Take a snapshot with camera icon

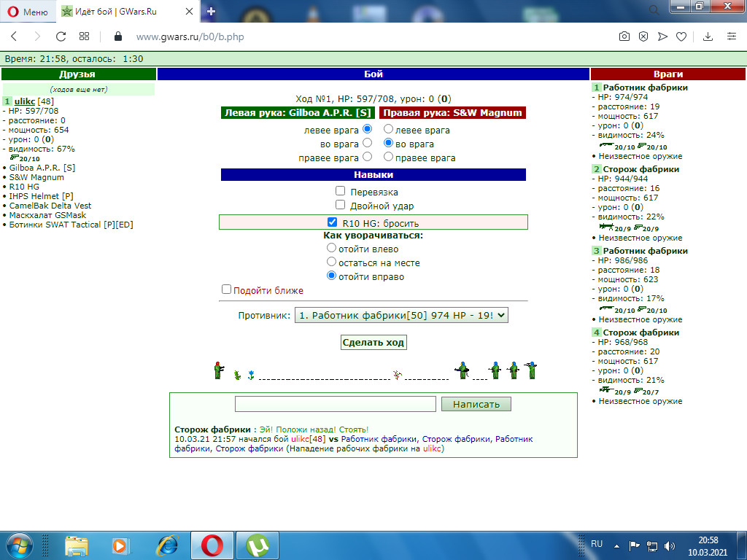624,36
